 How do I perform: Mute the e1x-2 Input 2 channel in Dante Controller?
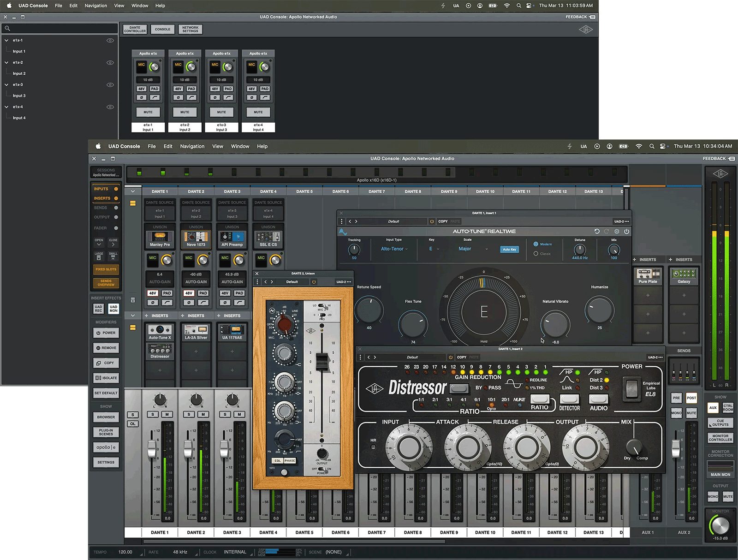click(184, 112)
